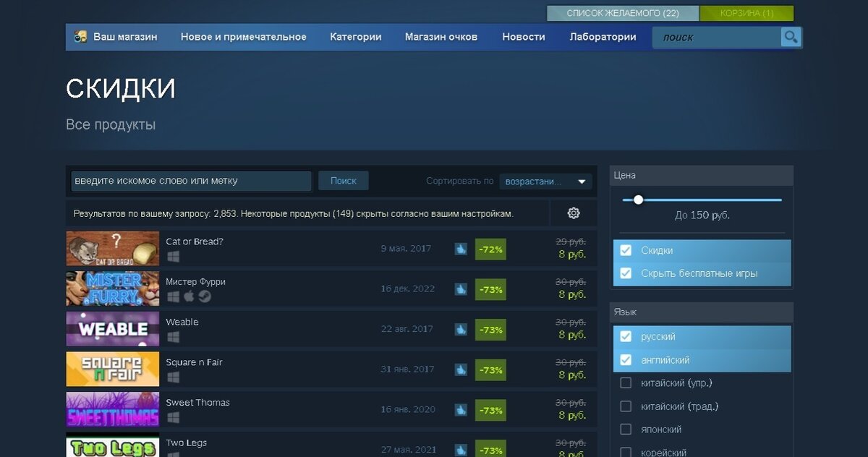Viewport: 868px width, 457px height.
Task: Click the store avatar icon beside Ваш магазин
Action: pos(81,37)
